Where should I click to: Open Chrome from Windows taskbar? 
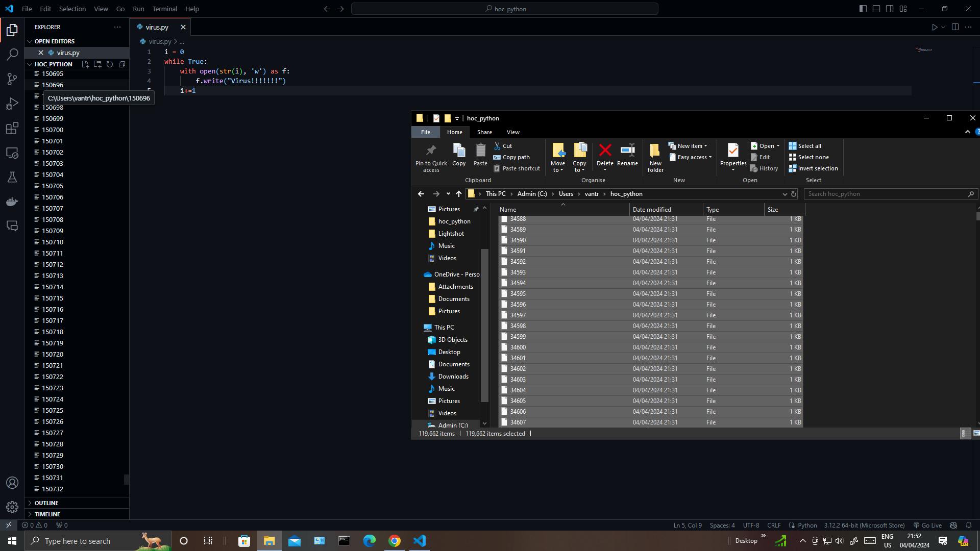tap(394, 541)
